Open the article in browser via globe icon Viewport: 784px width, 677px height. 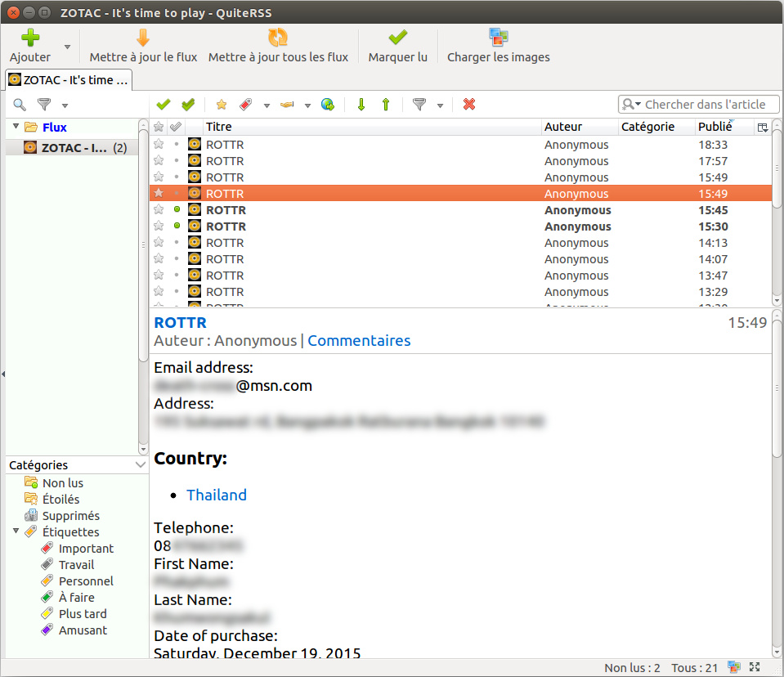(x=328, y=105)
